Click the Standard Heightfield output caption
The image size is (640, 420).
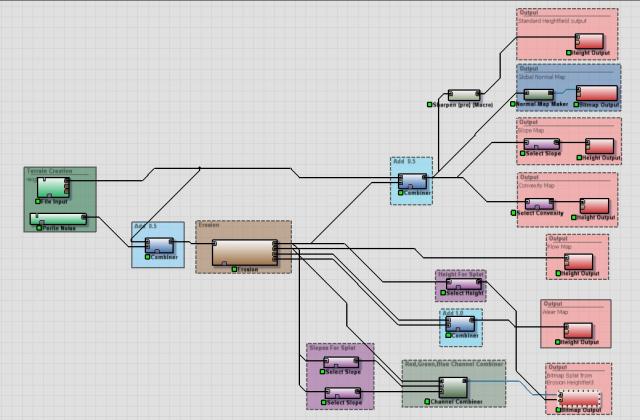[x=552, y=20]
